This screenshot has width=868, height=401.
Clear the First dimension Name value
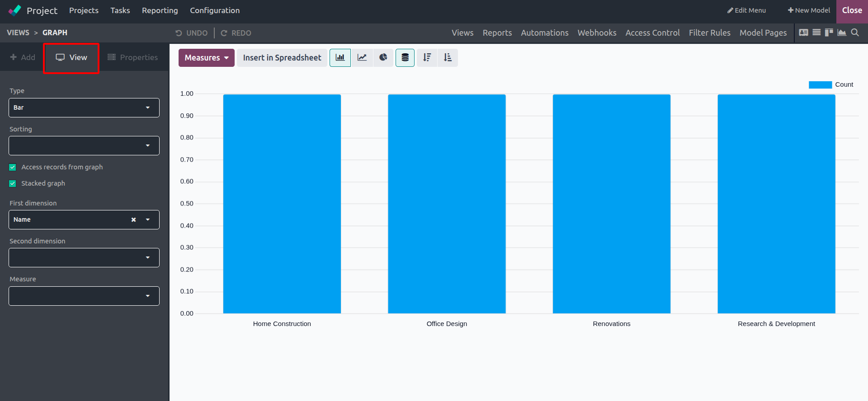(x=133, y=220)
